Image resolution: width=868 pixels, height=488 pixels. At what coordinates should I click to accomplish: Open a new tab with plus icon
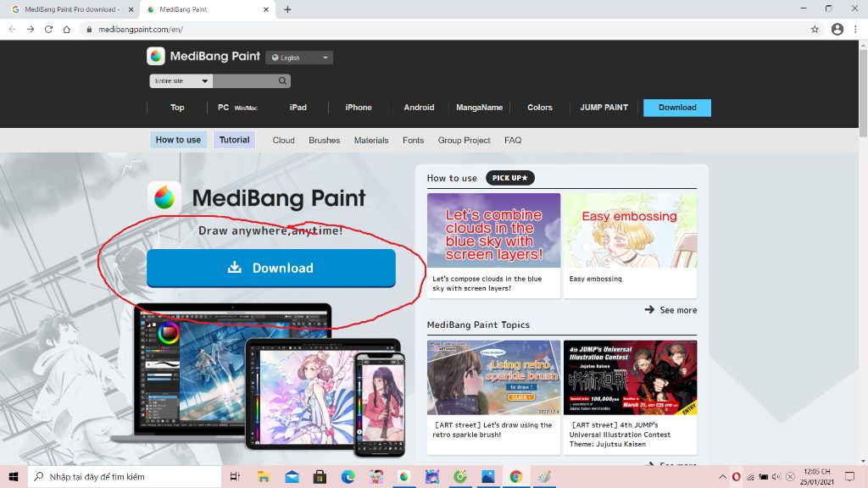287,9
